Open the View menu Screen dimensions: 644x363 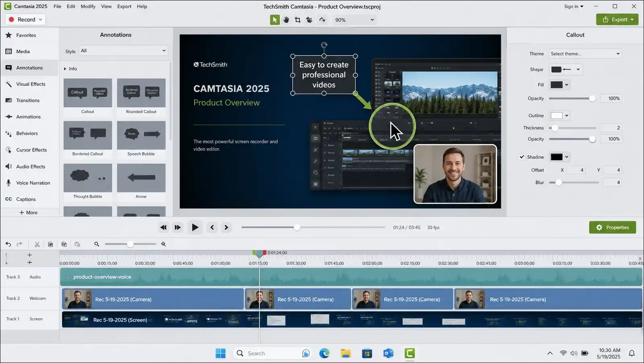pos(106,6)
